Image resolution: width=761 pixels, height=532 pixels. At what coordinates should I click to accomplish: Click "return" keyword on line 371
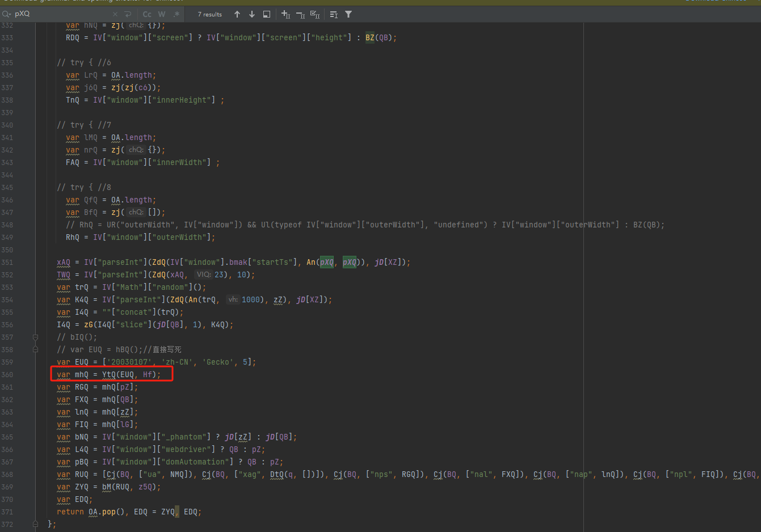coord(70,512)
